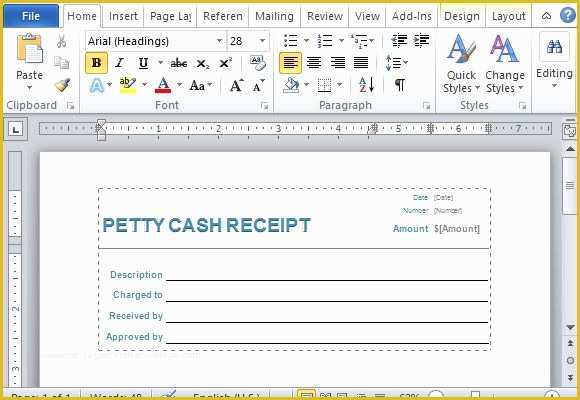Click the Decrease Indent icon
The image size is (580, 400).
click(x=399, y=41)
